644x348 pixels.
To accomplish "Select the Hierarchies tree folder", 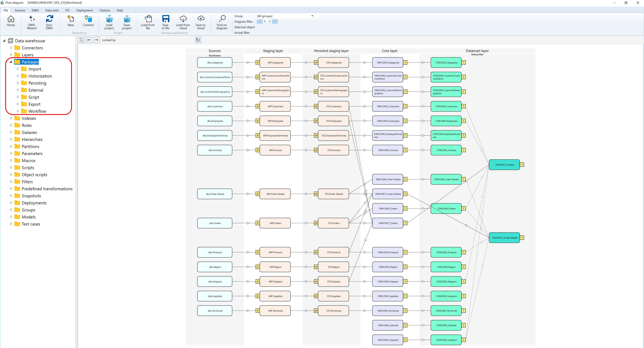I will coord(32,139).
